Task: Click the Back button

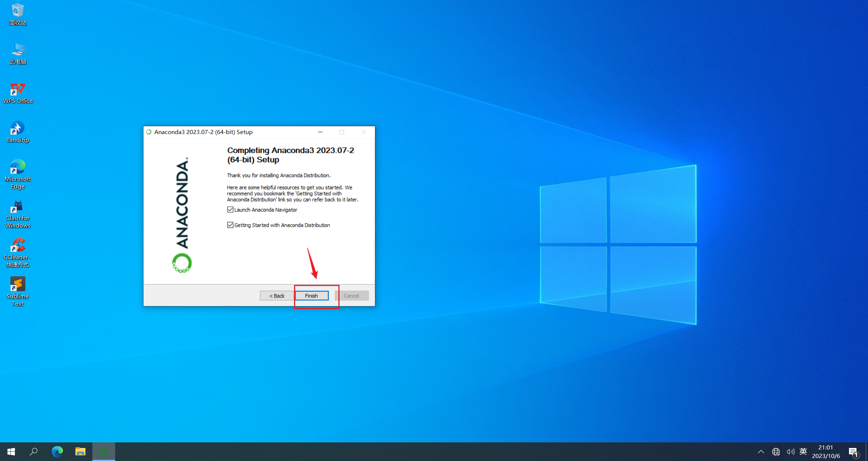Action: pos(277,296)
